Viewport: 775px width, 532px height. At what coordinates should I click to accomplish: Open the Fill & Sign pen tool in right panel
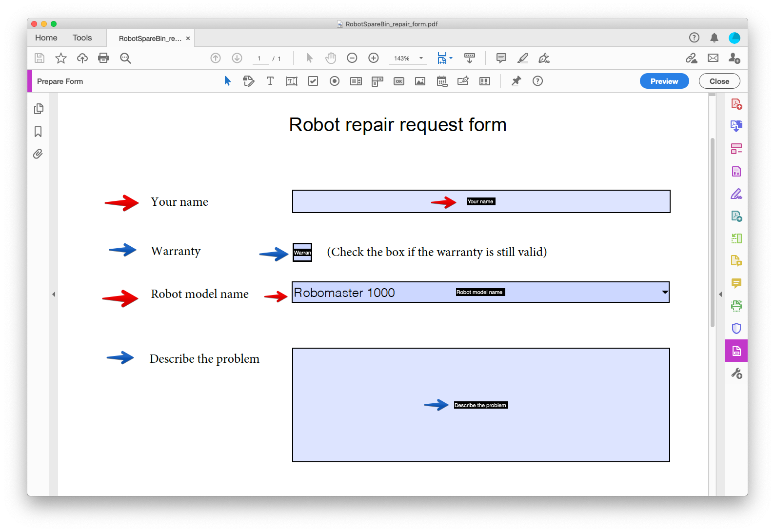pos(736,194)
